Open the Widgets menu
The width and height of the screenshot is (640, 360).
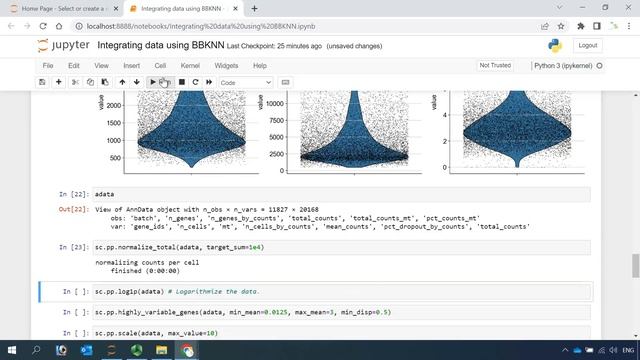point(226,66)
